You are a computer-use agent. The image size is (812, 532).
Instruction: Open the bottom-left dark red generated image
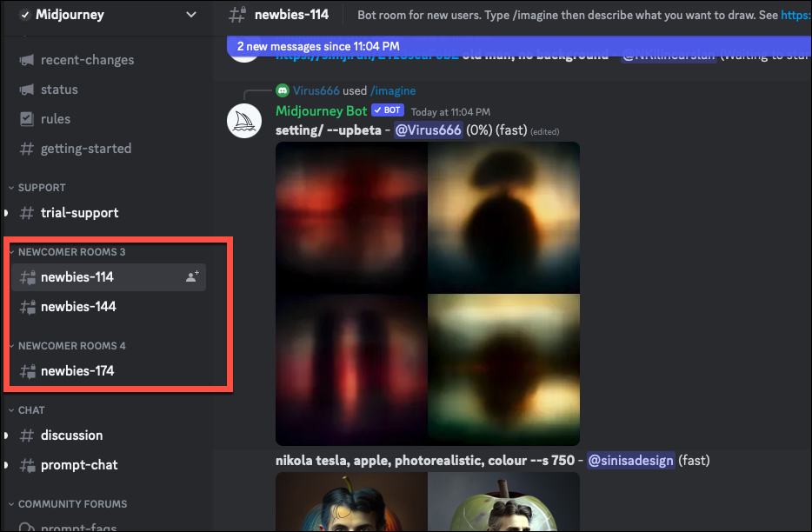pos(351,369)
